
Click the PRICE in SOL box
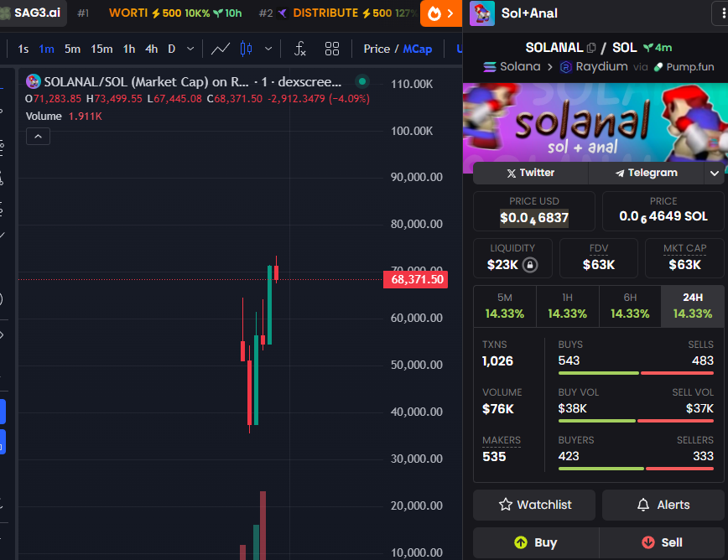[663, 211]
